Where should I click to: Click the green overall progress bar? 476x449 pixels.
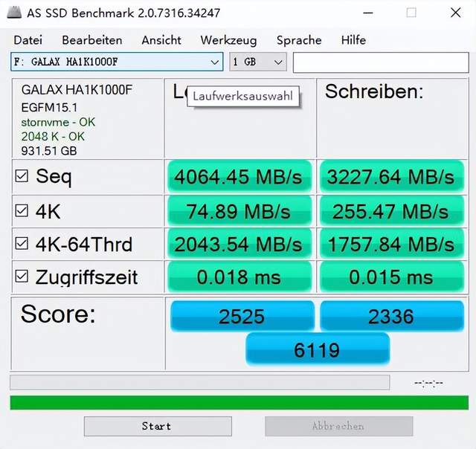(x=239, y=402)
